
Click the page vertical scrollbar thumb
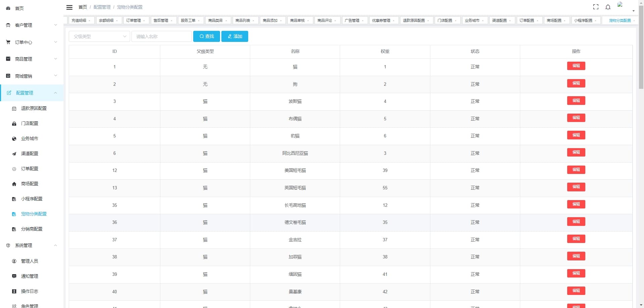[641, 47]
